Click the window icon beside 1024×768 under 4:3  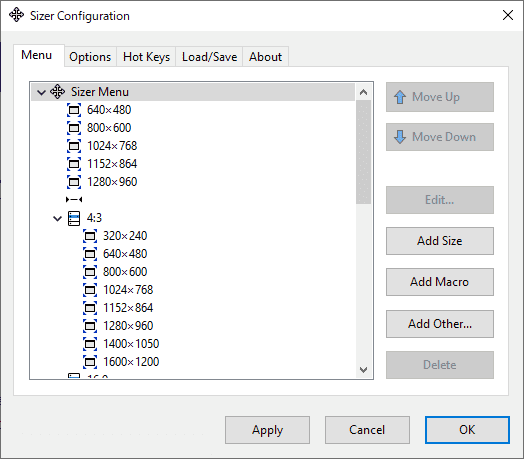point(90,290)
